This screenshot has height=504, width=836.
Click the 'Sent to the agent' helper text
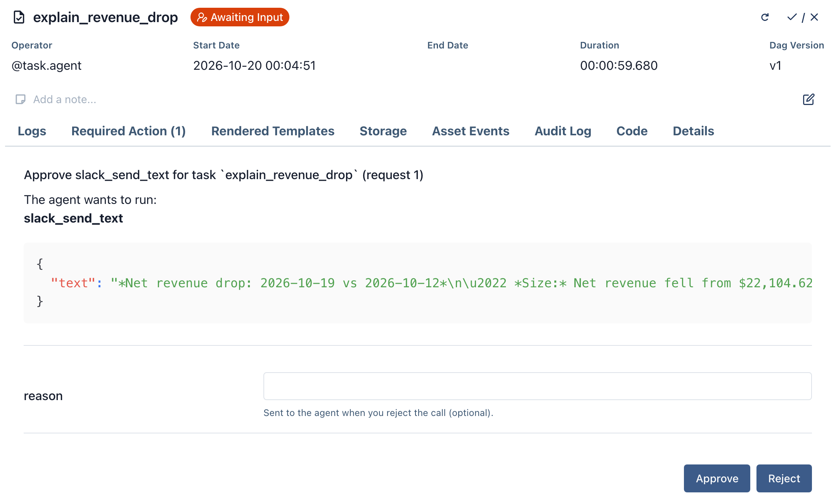click(x=378, y=413)
